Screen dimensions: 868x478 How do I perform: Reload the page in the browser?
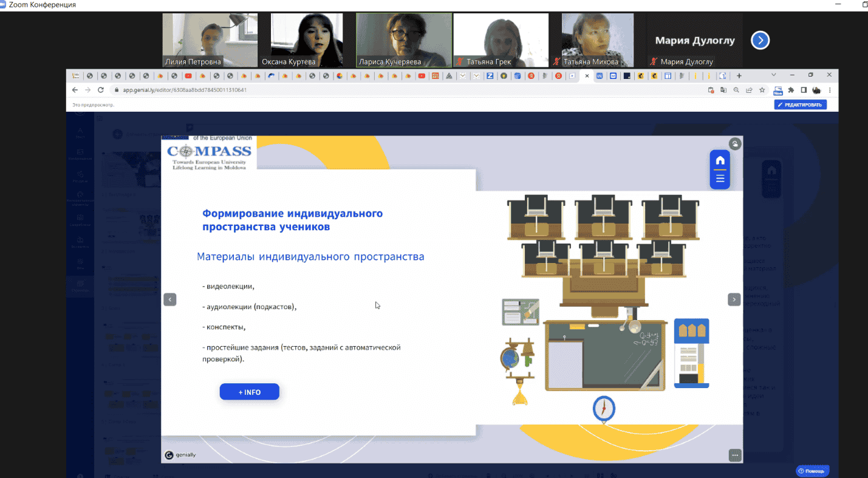101,90
